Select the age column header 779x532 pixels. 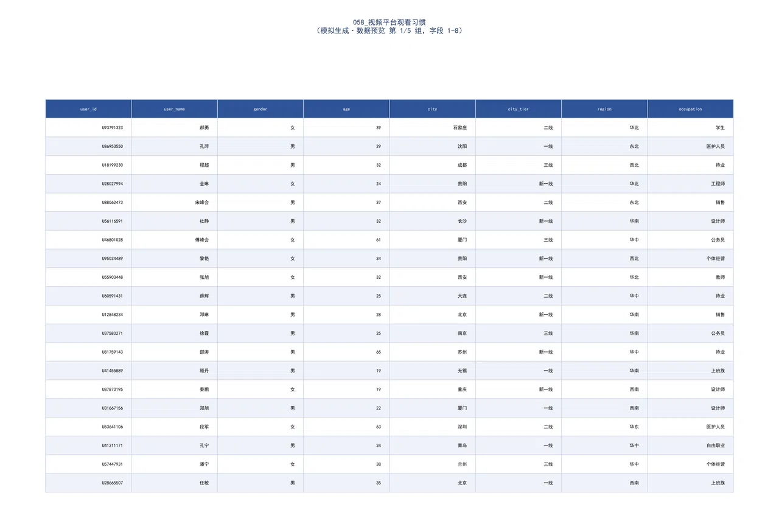point(346,109)
